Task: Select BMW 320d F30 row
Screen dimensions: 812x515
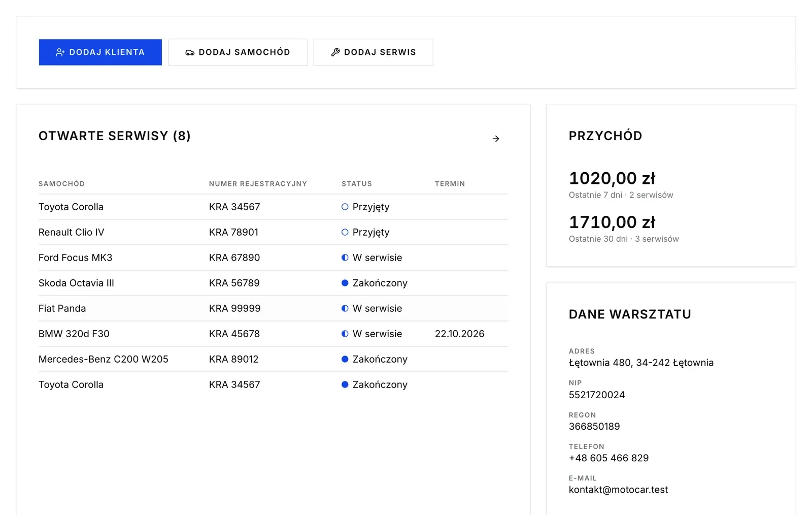Action: [x=273, y=334]
